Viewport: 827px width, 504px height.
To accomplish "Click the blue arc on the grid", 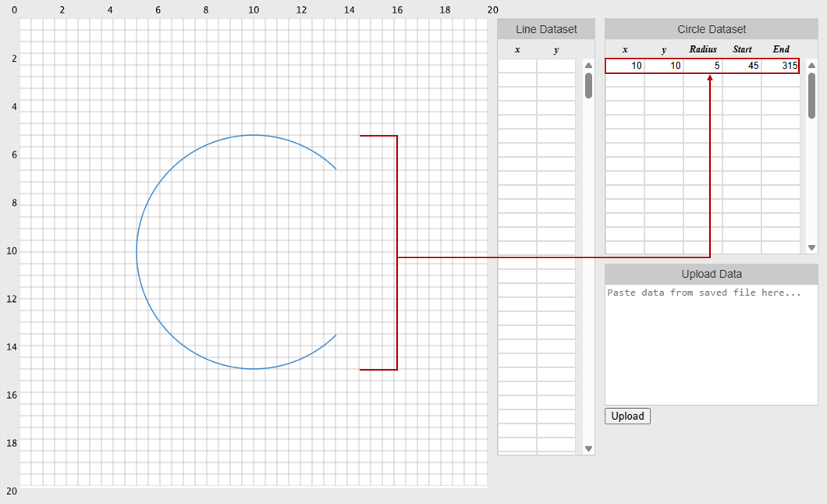I will tap(137, 252).
